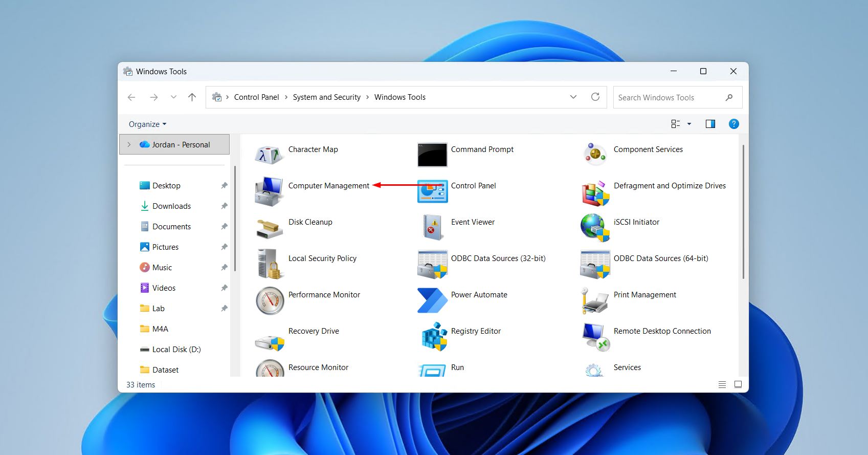Select Jordan - Personal in navigation pane
This screenshot has width=868, height=455.
[x=174, y=145]
